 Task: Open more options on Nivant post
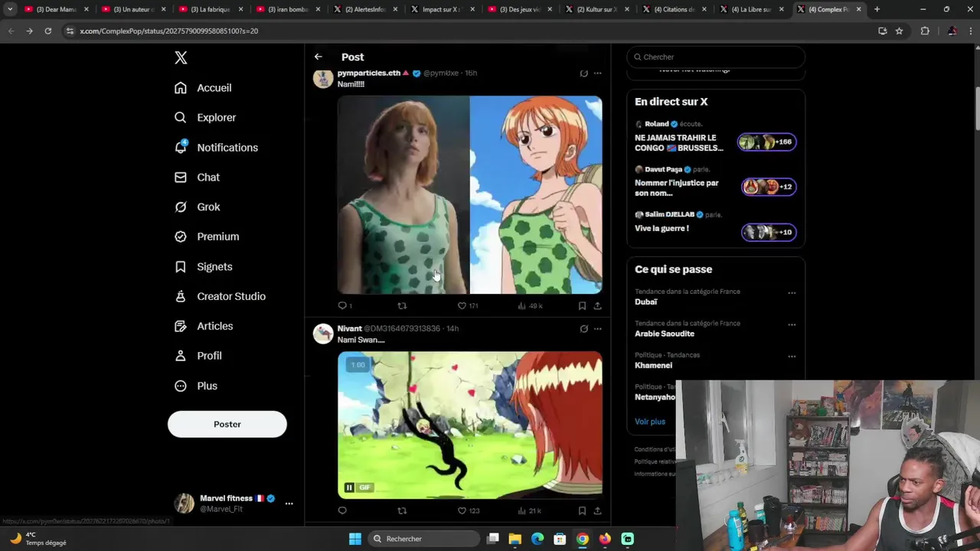pos(598,329)
